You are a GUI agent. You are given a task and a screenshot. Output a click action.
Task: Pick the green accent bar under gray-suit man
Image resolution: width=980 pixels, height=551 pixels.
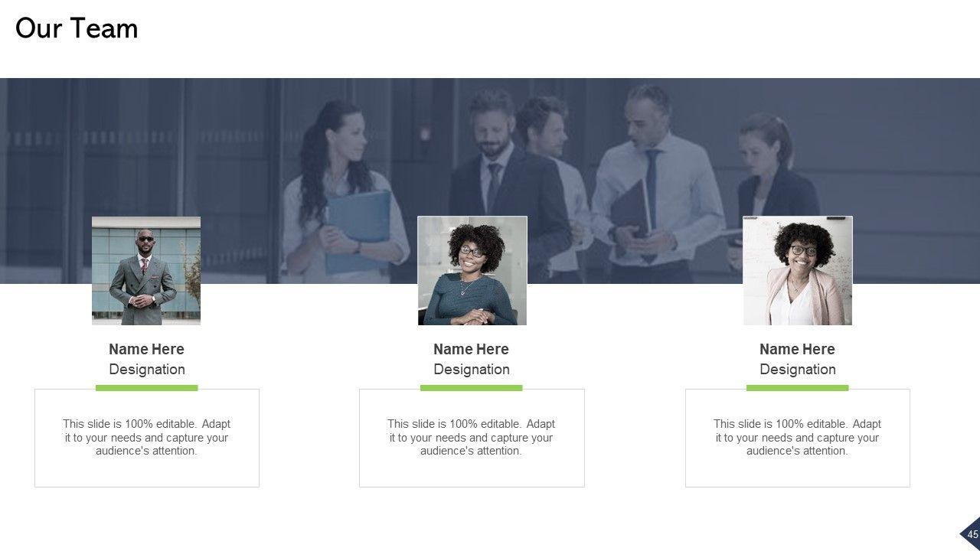147,388
